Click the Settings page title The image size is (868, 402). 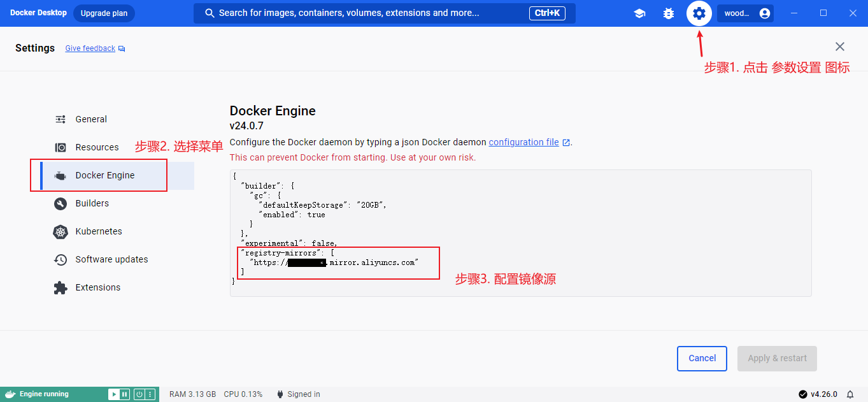(x=35, y=48)
